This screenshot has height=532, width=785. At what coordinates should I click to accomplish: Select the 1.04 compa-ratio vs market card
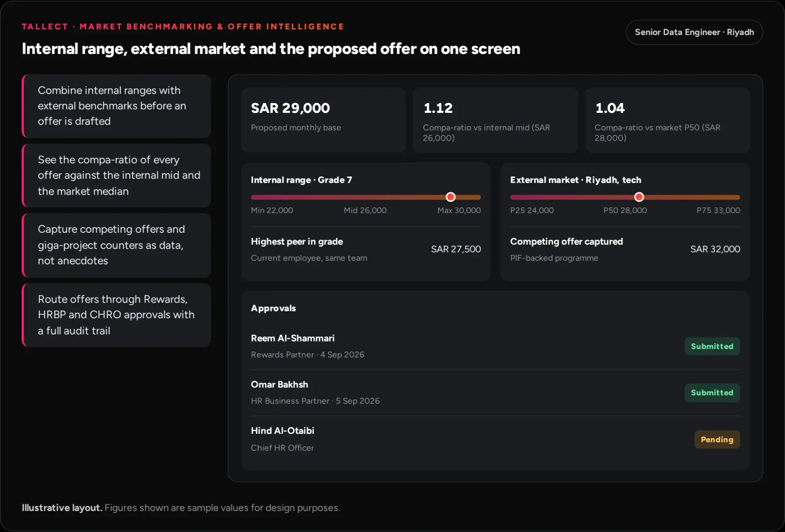[667, 120]
